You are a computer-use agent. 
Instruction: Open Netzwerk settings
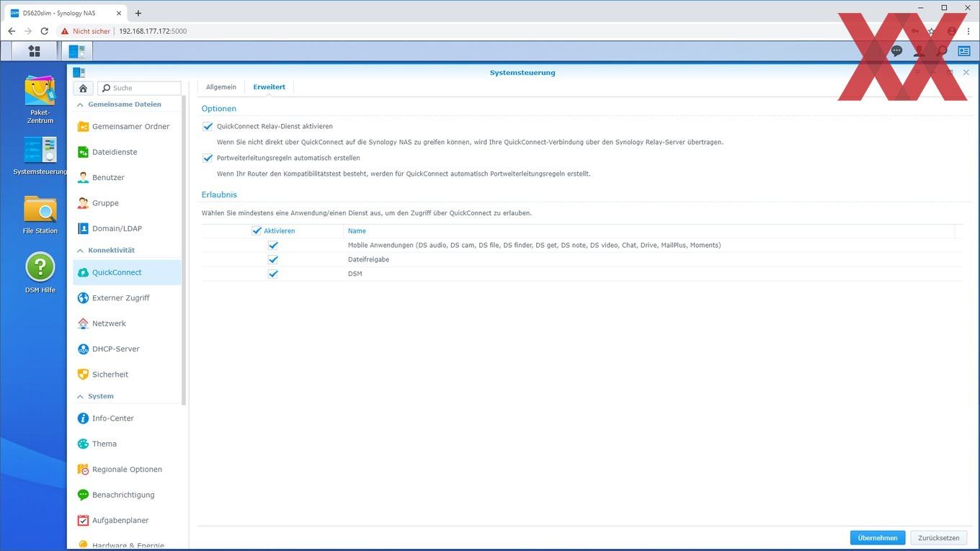point(127,323)
